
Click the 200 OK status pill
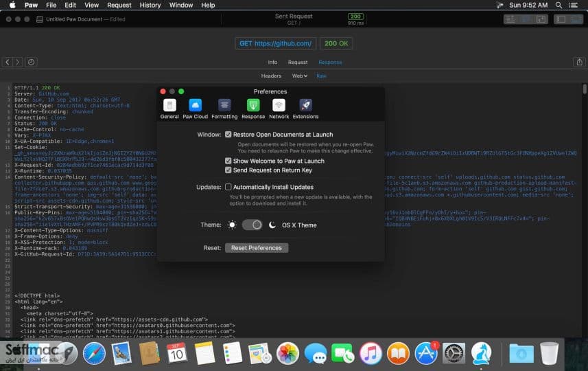(x=336, y=43)
